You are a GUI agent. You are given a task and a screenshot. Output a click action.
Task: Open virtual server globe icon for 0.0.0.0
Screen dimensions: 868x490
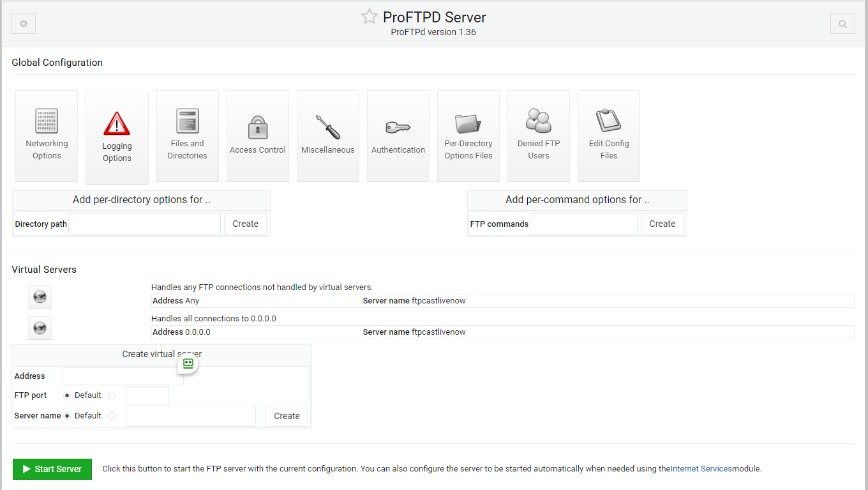click(x=40, y=328)
